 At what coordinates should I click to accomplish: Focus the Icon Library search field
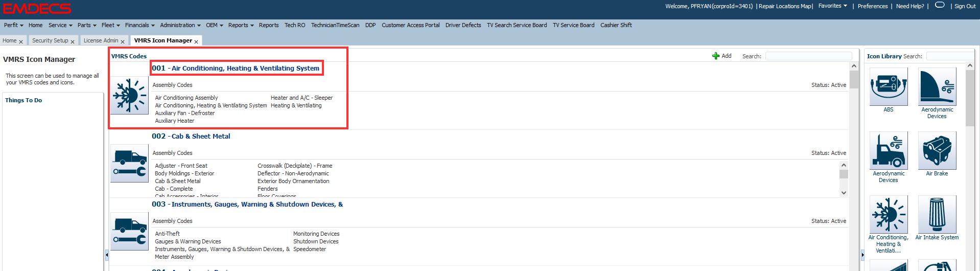(950, 56)
